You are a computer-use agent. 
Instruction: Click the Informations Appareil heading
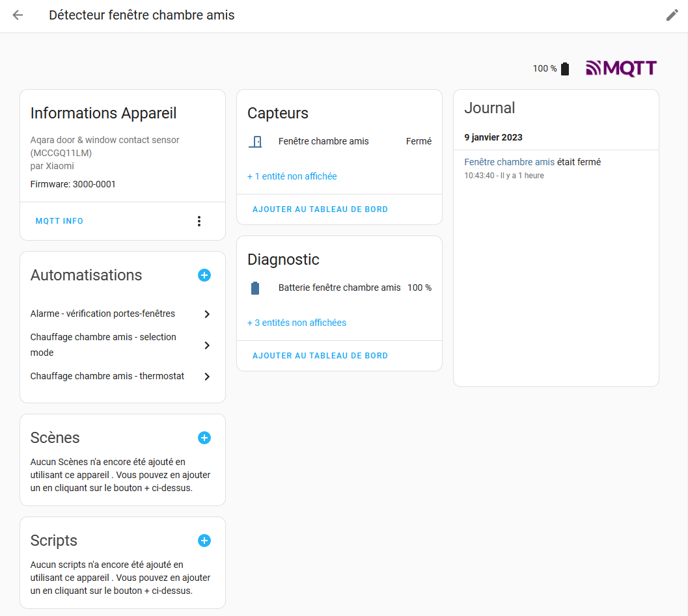click(x=103, y=113)
